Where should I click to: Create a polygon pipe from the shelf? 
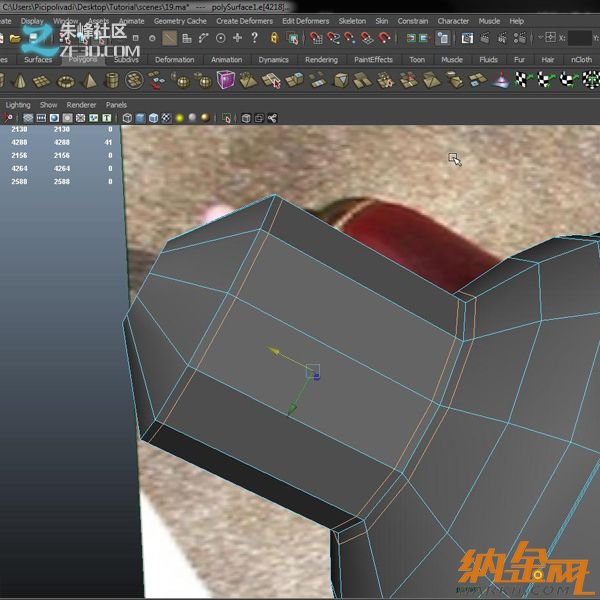pos(112,80)
